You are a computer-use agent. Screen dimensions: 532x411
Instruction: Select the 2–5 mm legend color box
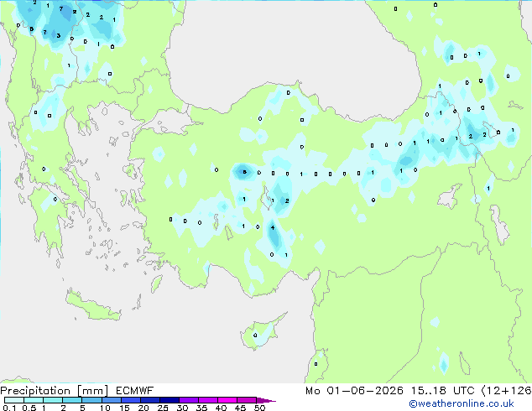(x=72, y=400)
